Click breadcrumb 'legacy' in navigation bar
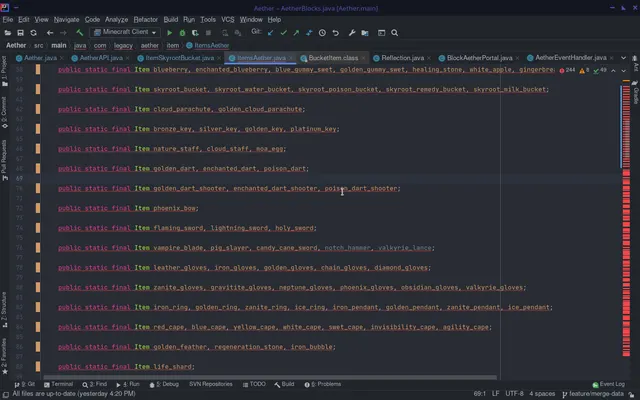The width and height of the screenshot is (640, 400). [x=123, y=45]
